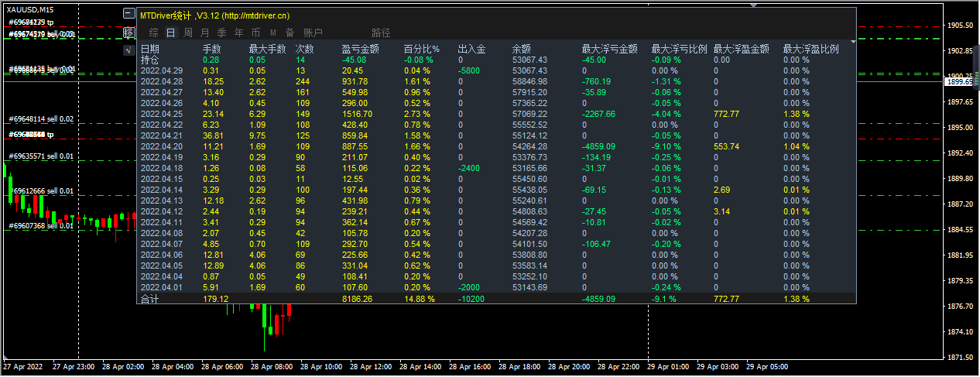Click the #69635571 sell 0.01 order label
This screenshot has width=980, height=377.
pyautogui.click(x=41, y=156)
